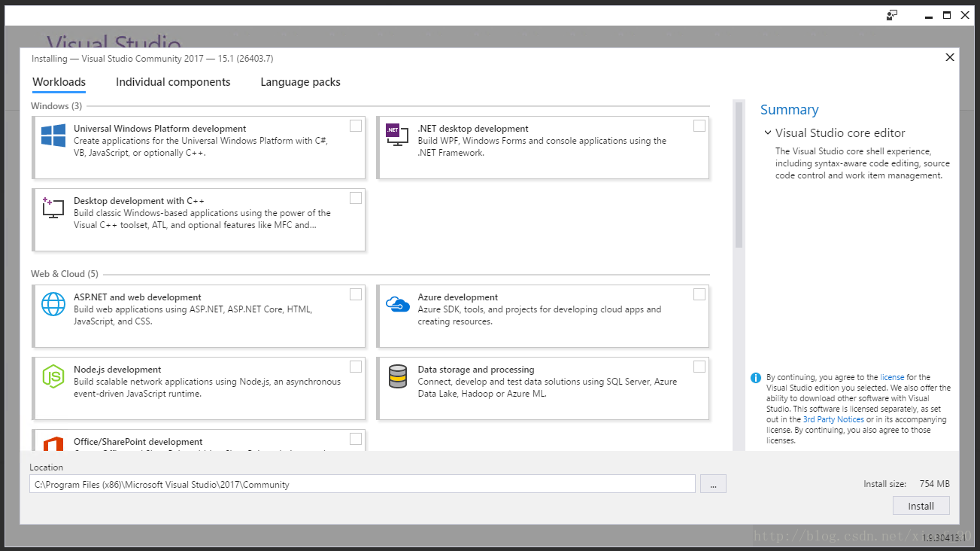980x551 pixels.
Task: Click .NET desktop development card title
Action: point(473,129)
